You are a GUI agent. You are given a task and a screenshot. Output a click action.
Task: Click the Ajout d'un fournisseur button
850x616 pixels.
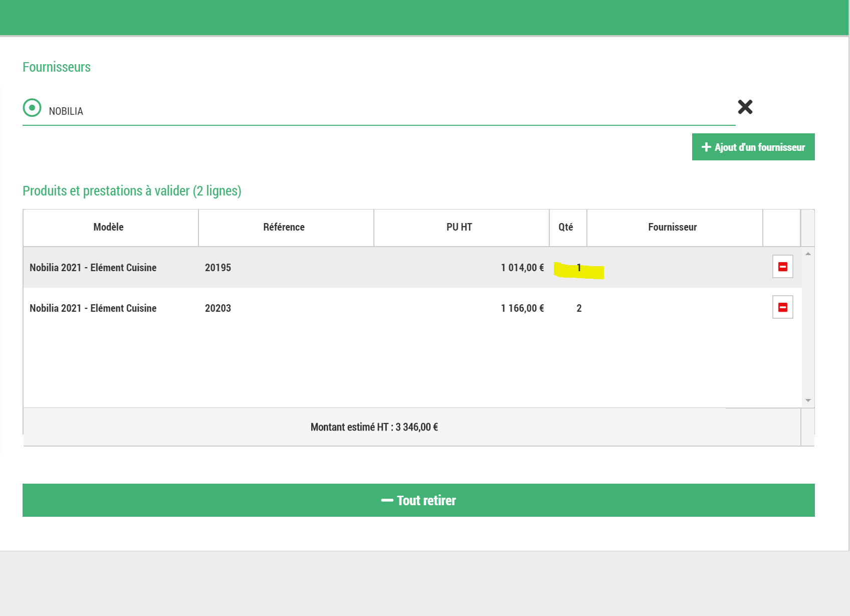click(753, 147)
